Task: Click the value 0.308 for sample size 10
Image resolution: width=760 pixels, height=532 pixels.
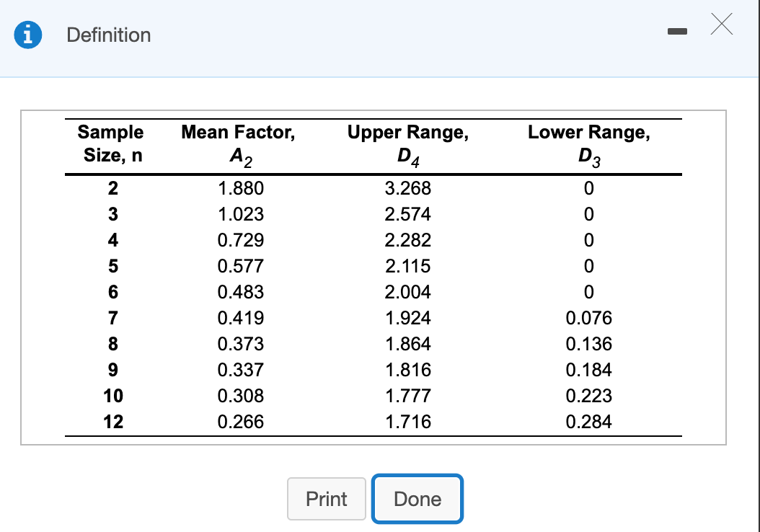Action: coord(239,396)
